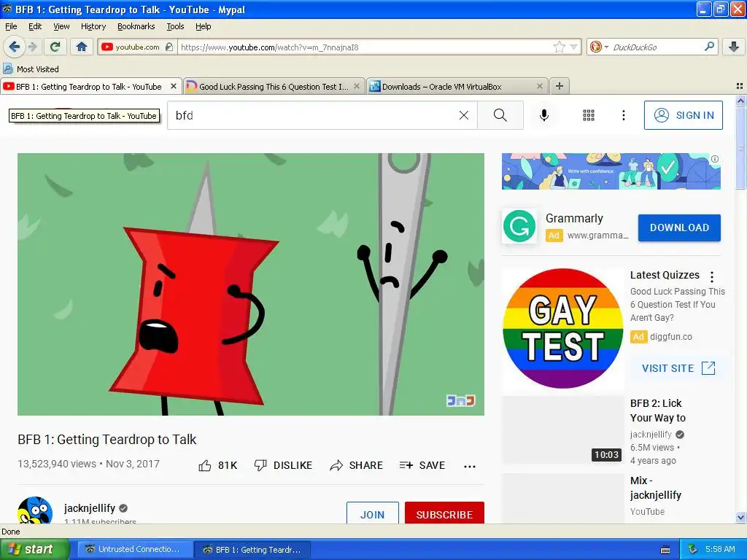Open the Mix - jacknjellify playlist
Image resolution: width=747 pixels, height=560 pixels.
point(656,488)
